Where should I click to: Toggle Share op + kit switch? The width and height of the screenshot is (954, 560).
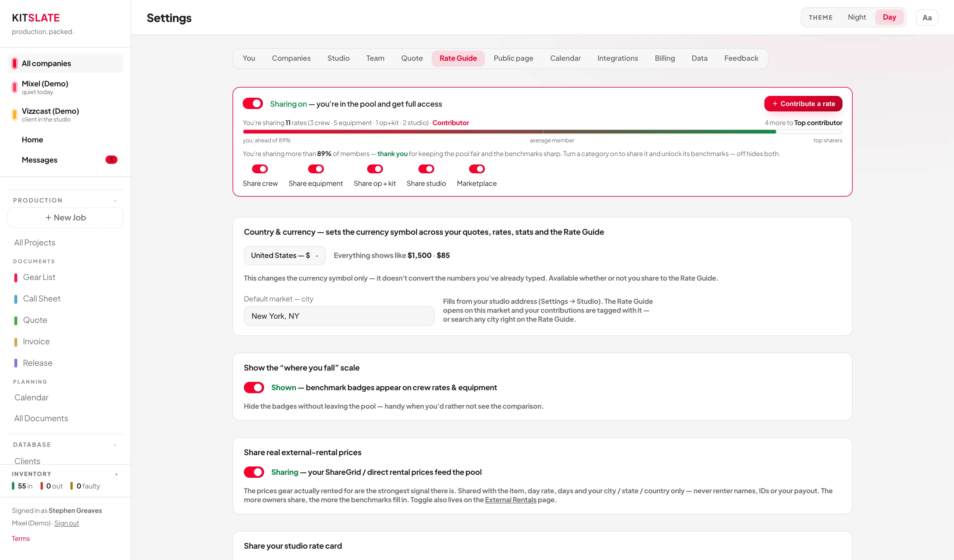tap(375, 169)
